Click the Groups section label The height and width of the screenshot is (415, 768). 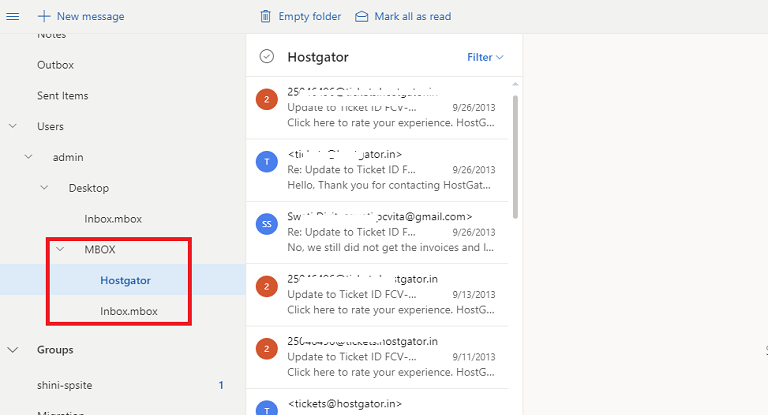[55, 350]
